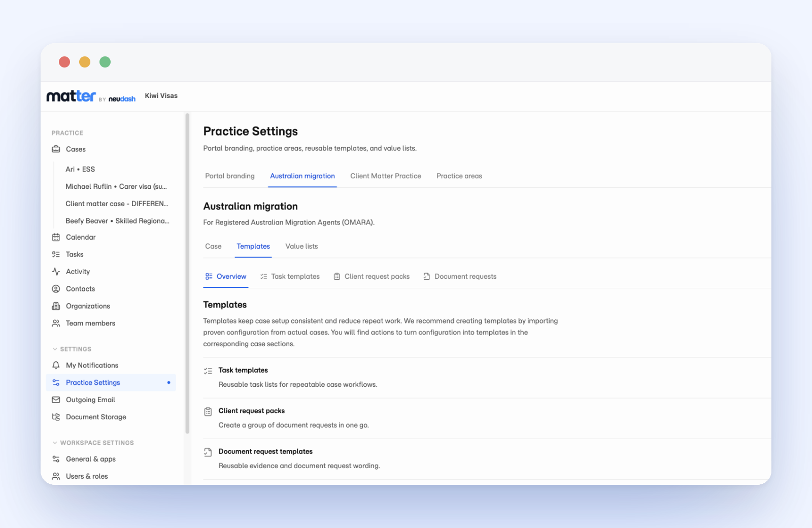This screenshot has width=812, height=528.
Task: Open Users & roles workspace settings
Action: click(x=111, y=477)
